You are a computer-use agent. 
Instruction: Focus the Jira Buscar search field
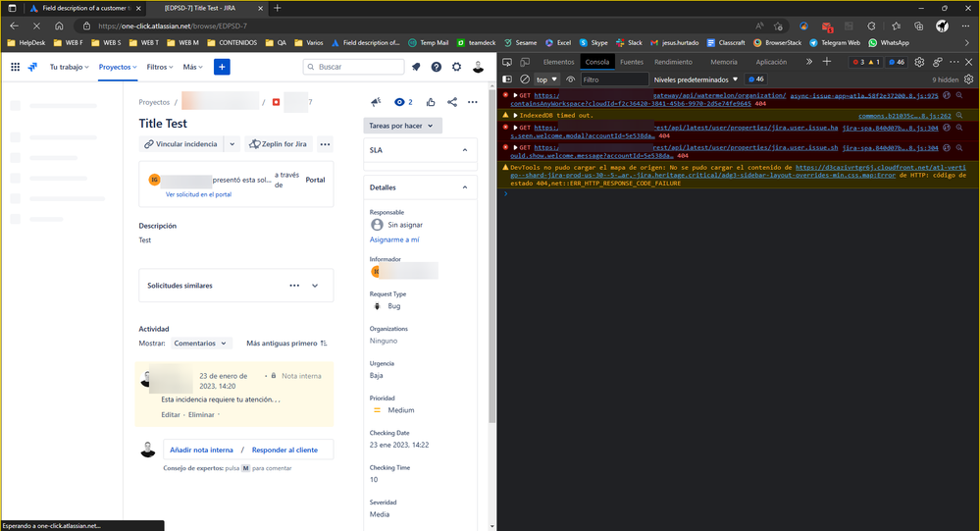point(354,67)
